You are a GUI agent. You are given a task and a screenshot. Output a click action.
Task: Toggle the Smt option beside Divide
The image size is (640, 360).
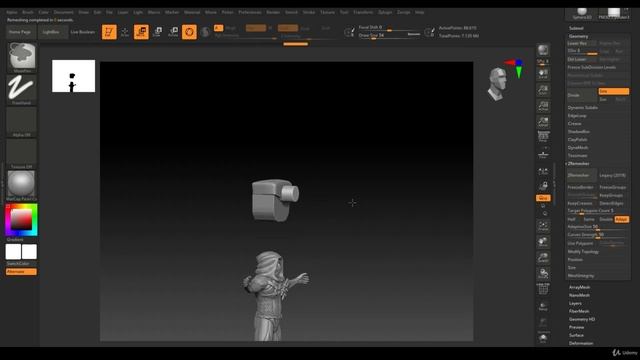click(613, 91)
